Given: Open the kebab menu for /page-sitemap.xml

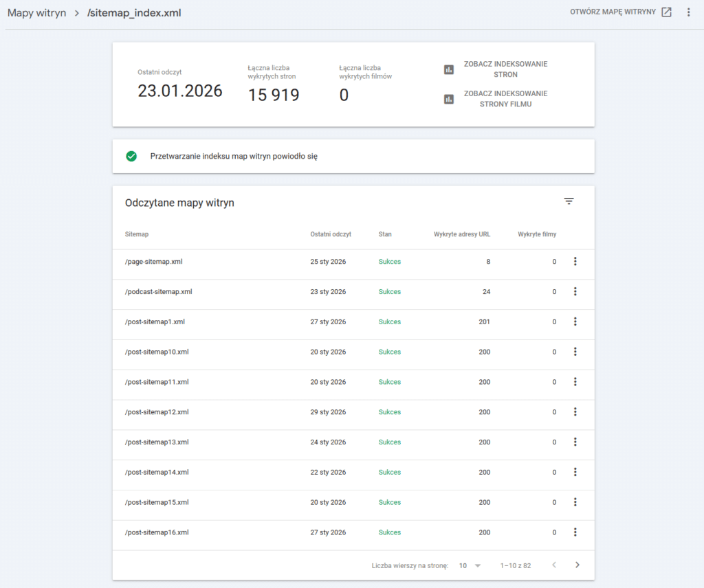Looking at the screenshot, I should pos(575,261).
